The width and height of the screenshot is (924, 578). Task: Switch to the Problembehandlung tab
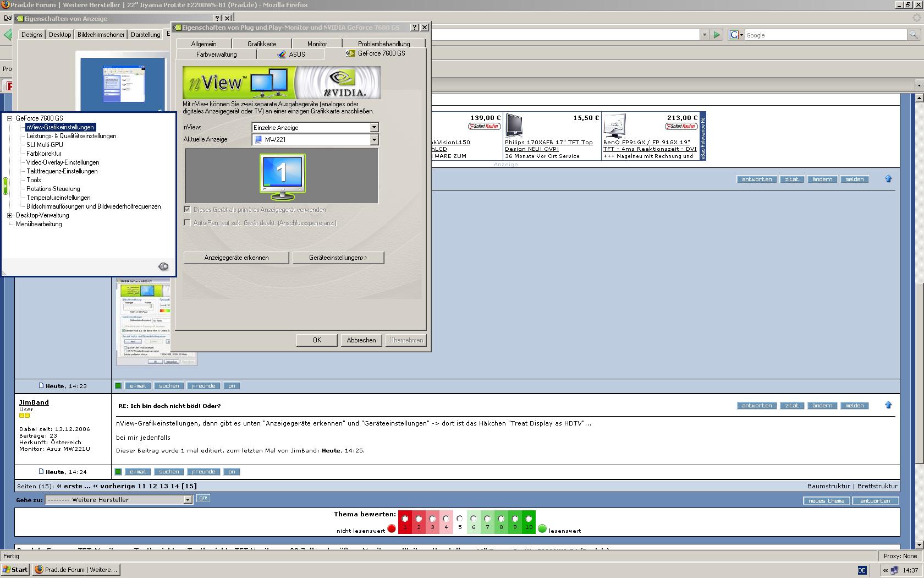tap(383, 44)
